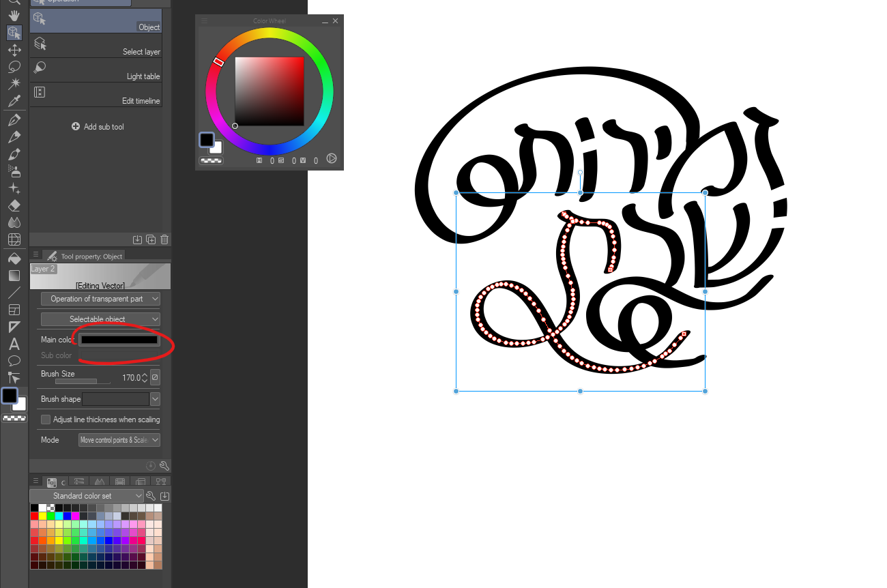Open the Standard color set dropdown
The height and width of the screenshot is (588, 887).
(87, 496)
